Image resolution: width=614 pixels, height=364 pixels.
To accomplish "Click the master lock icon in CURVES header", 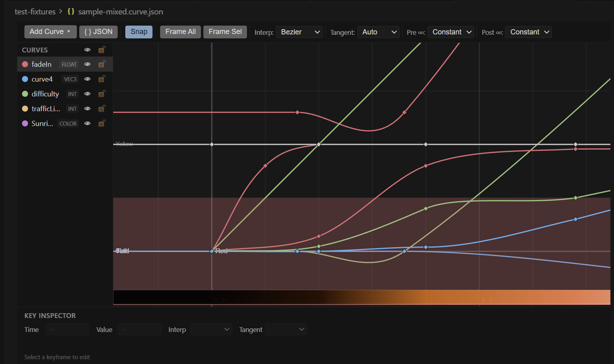I will click(x=102, y=50).
